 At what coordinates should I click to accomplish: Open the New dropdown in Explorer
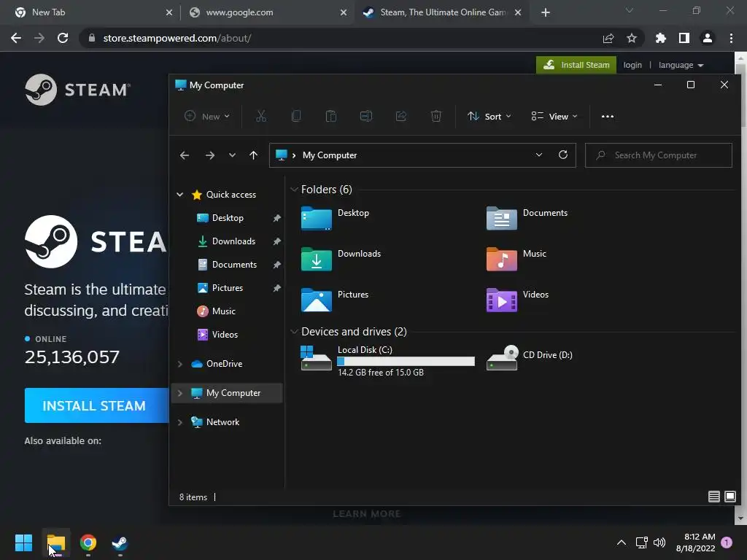coord(207,116)
